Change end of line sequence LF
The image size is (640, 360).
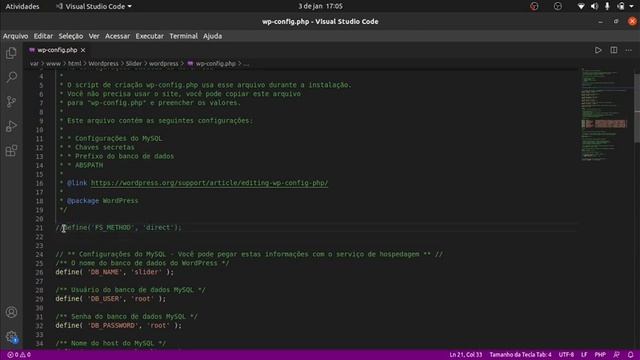584,355
